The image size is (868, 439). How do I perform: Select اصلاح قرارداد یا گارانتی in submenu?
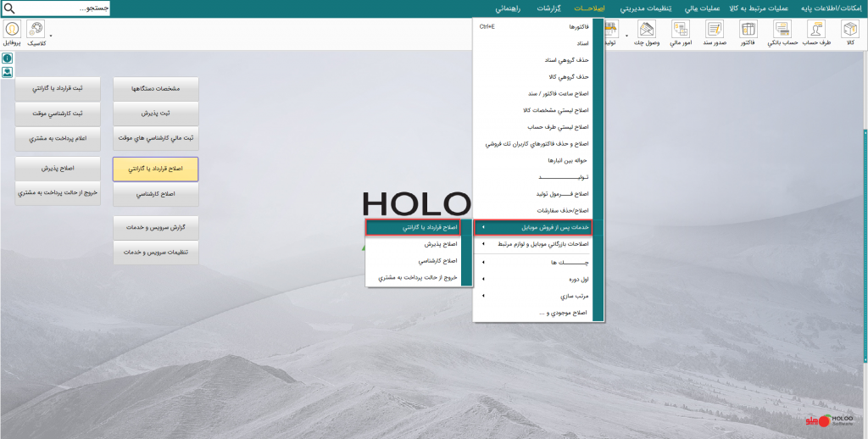click(x=414, y=227)
